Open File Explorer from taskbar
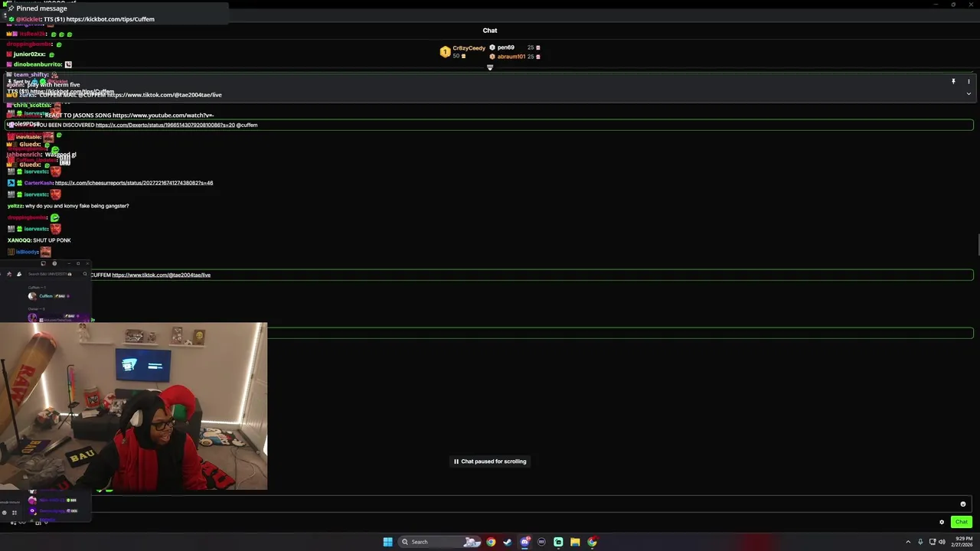This screenshot has width=980, height=551. (x=575, y=542)
